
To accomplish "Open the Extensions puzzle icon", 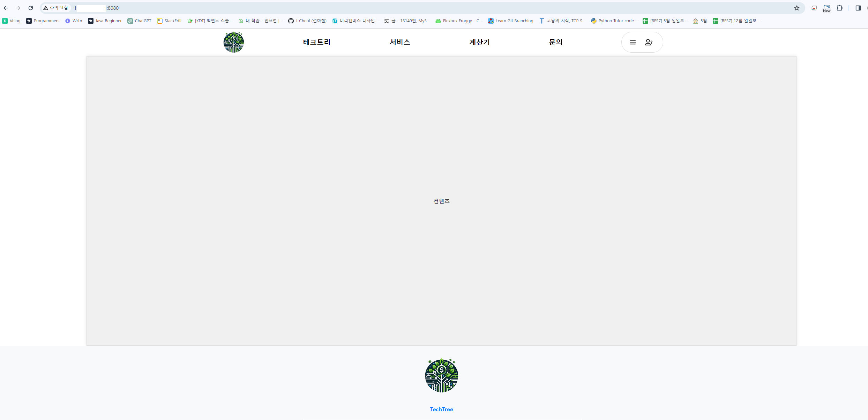I will [x=839, y=8].
